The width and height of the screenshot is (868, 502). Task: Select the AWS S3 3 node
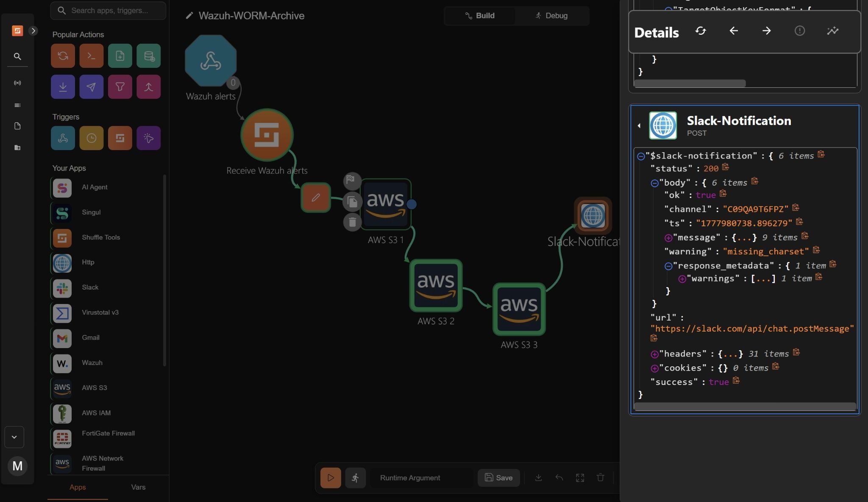point(519,309)
